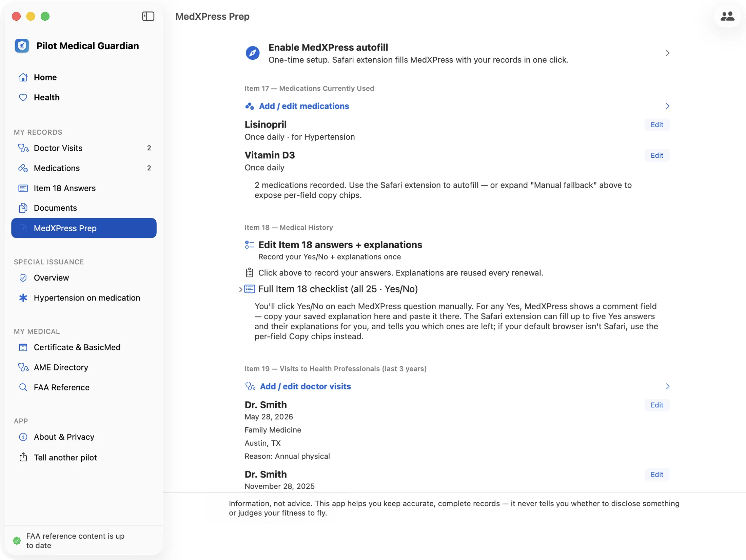Click the AME Directory stethoscope icon
This screenshot has height=560, width=746.
[23, 367]
